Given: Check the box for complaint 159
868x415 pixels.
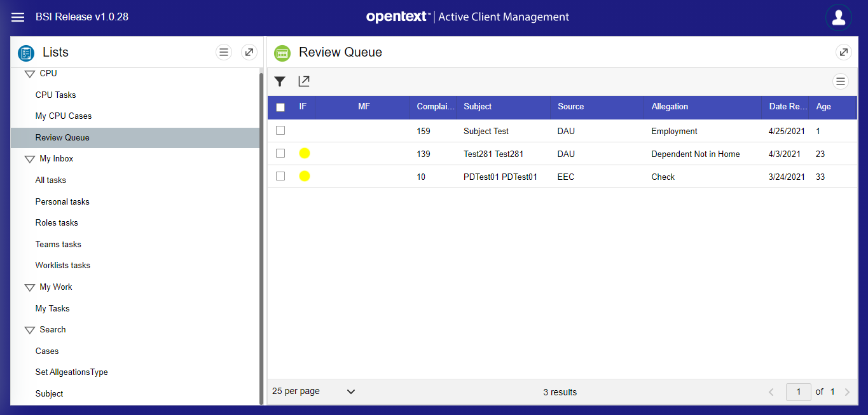Looking at the screenshot, I should tap(280, 130).
